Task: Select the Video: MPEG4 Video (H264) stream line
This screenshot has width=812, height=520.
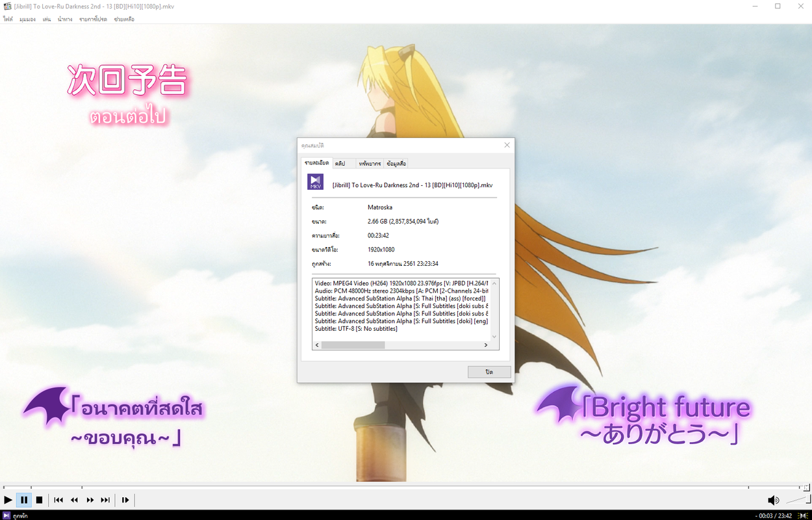Action: pos(401,283)
